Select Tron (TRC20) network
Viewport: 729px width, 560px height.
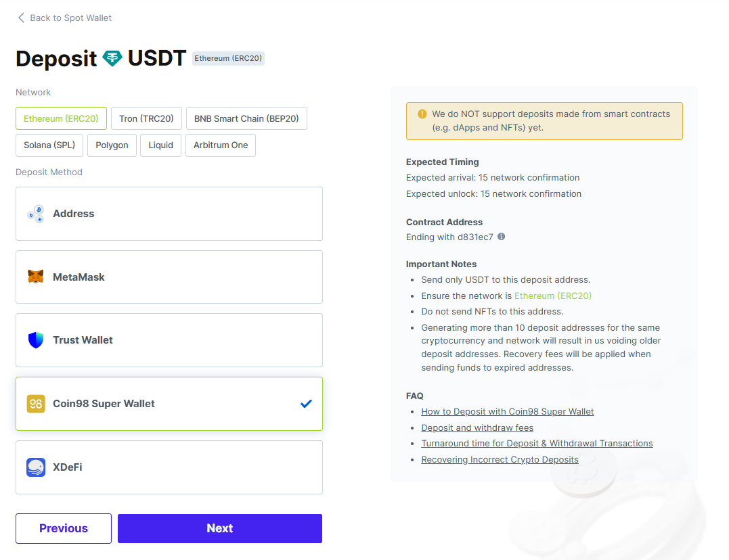[x=146, y=118]
